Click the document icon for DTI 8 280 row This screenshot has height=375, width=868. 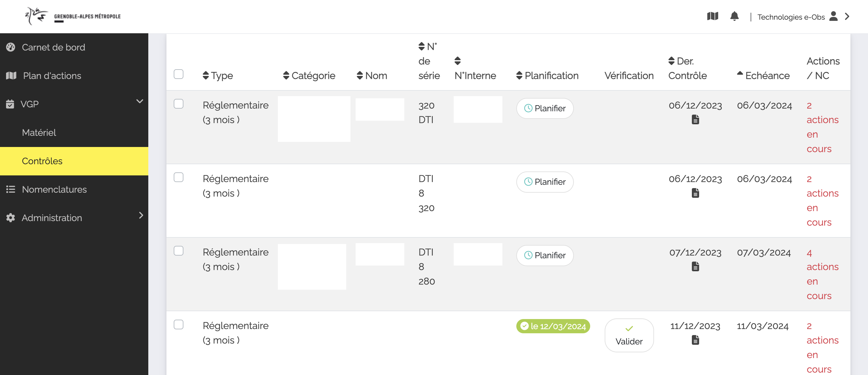click(x=695, y=267)
